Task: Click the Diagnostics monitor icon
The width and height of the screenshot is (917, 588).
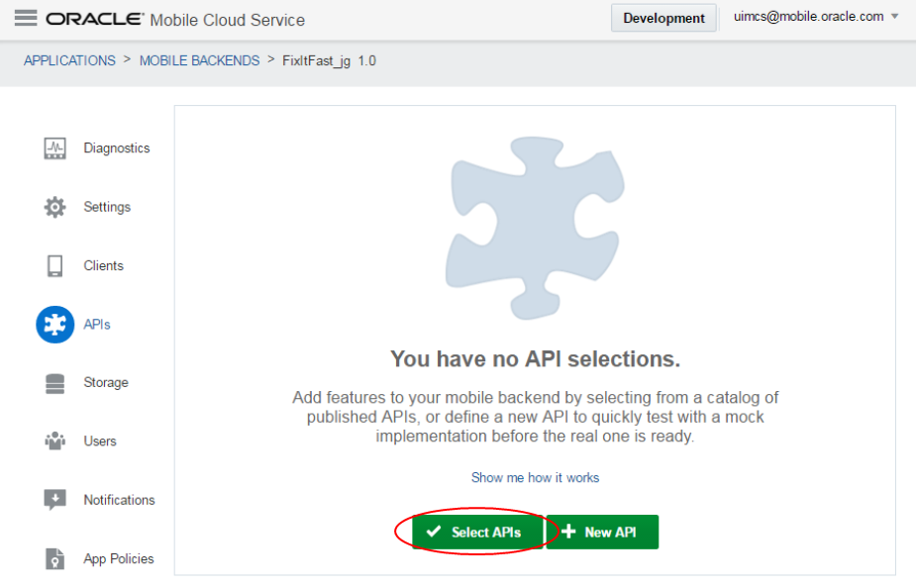Action: point(55,147)
